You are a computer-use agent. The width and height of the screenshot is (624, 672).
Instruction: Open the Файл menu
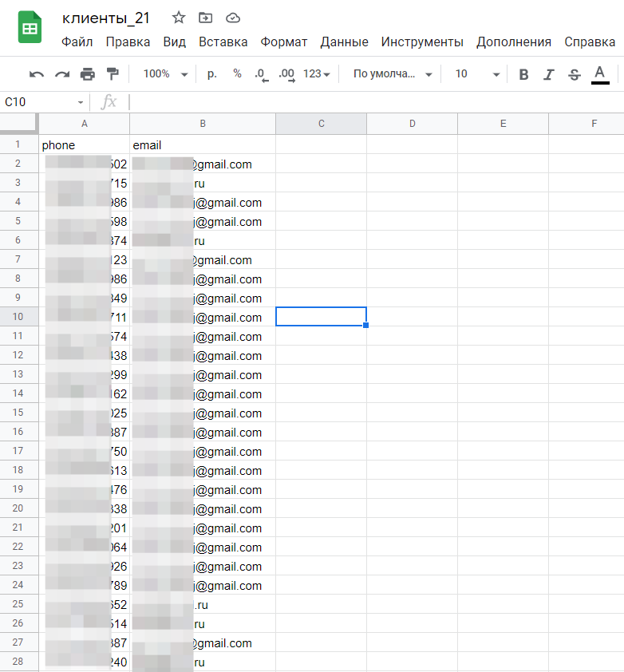coord(77,42)
